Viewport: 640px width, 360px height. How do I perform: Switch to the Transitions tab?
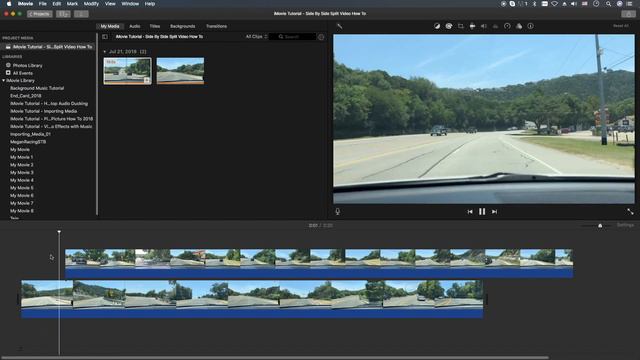click(216, 26)
